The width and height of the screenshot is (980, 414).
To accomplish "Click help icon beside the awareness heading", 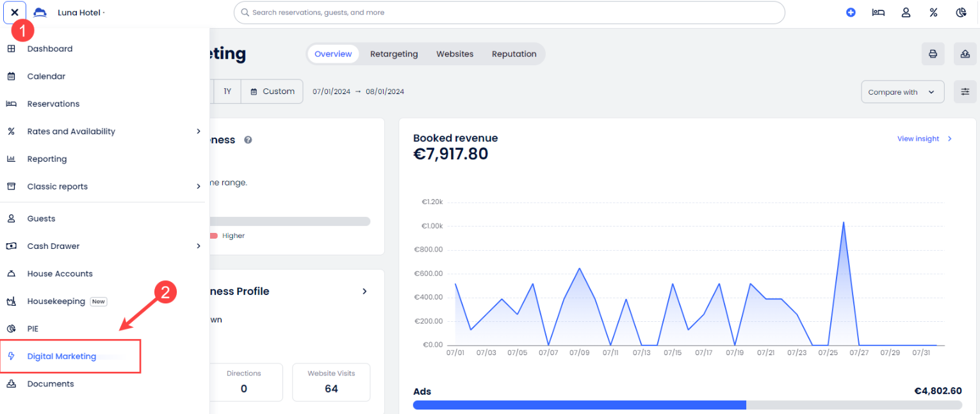I will pos(248,139).
